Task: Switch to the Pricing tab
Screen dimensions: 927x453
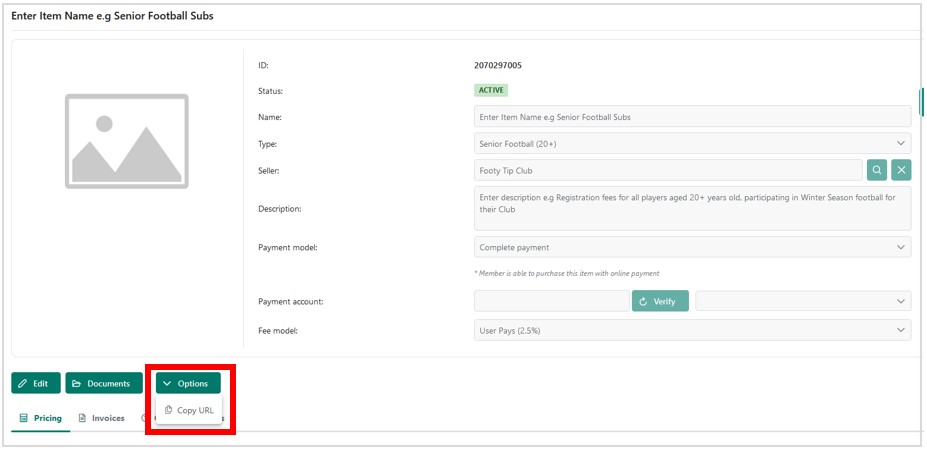Action: (41, 418)
